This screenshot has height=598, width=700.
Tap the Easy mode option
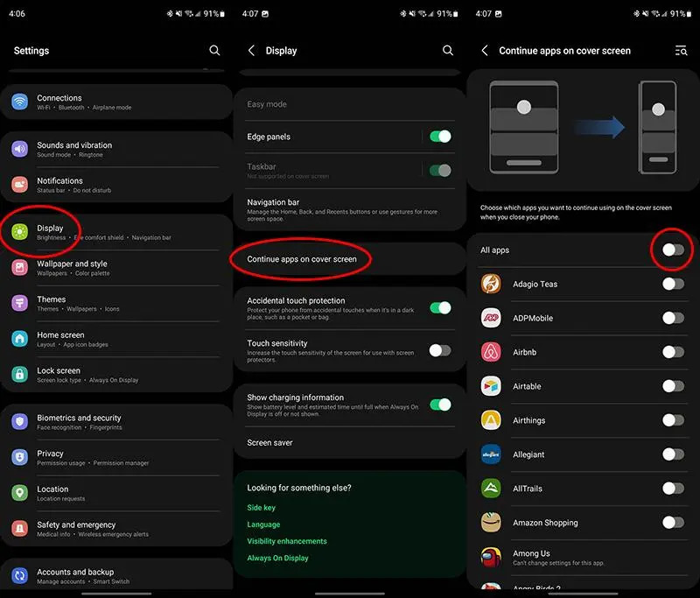(350, 104)
